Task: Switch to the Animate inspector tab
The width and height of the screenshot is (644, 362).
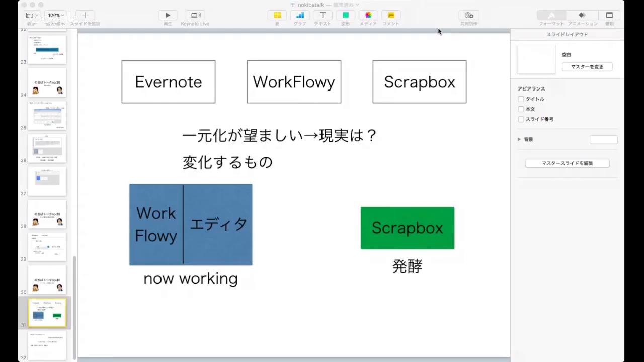Action: tap(582, 16)
